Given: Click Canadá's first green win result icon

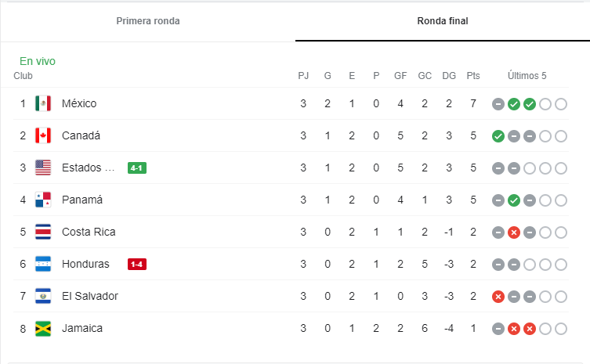Looking at the screenshot, I should pyautogui.click(x=498, y=136).
